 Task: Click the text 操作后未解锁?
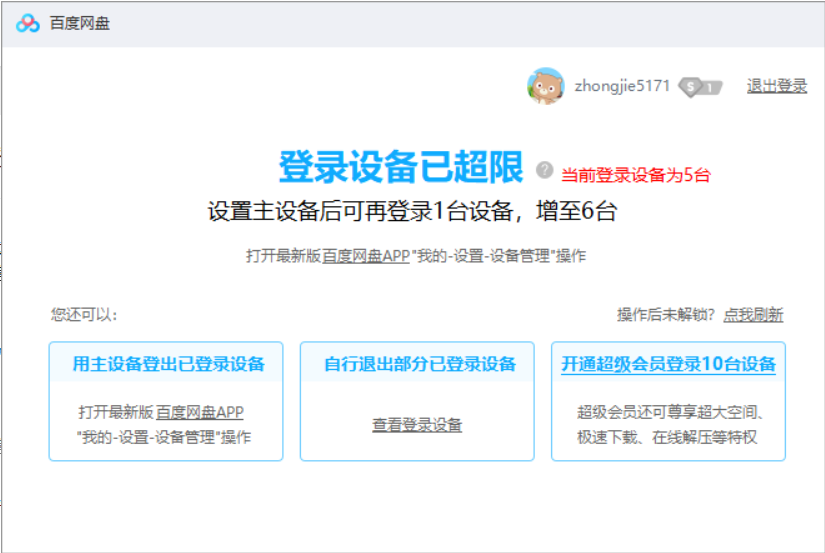pos(666,315)
